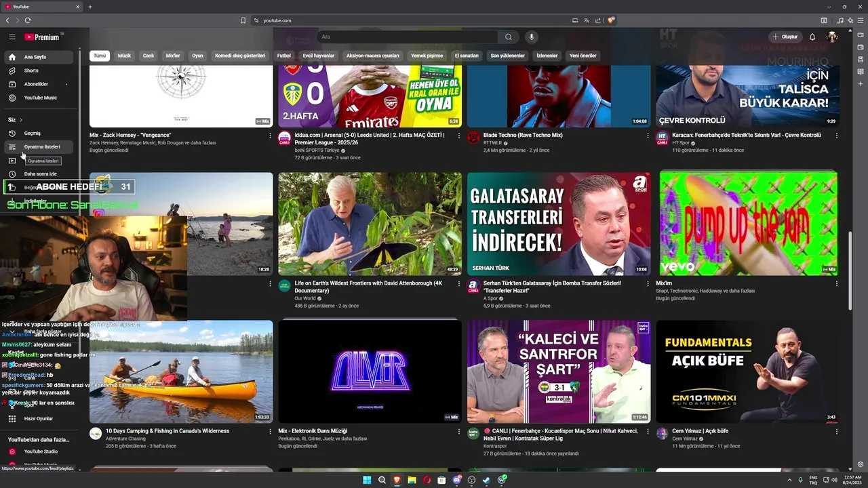The width and height of the screenshot is (868, 488).
Task: Open more options for Kontraspor live video
Action: 648,431
